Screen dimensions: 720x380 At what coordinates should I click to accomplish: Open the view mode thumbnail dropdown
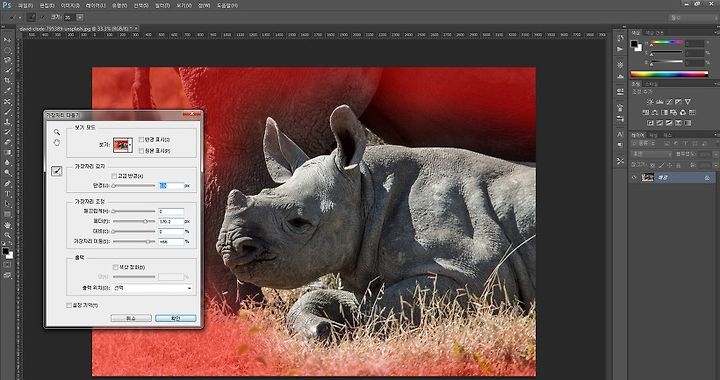tap(123, 145)
